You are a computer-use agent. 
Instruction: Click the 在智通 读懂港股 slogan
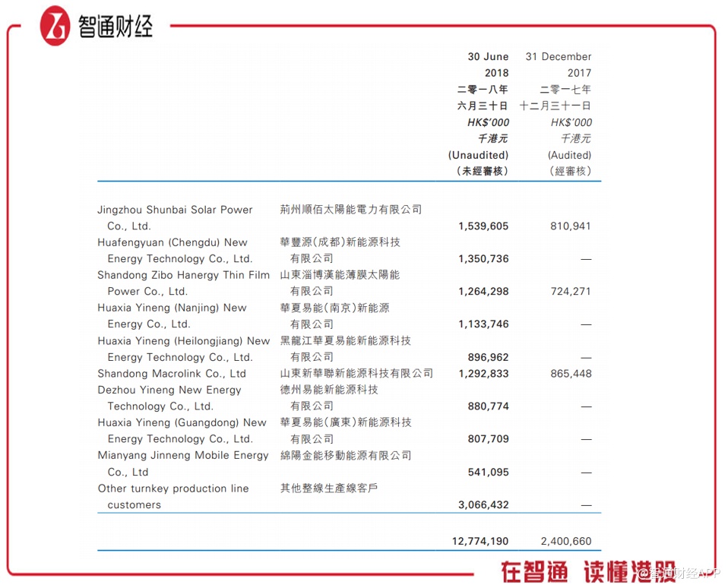(x=588, y=572)
